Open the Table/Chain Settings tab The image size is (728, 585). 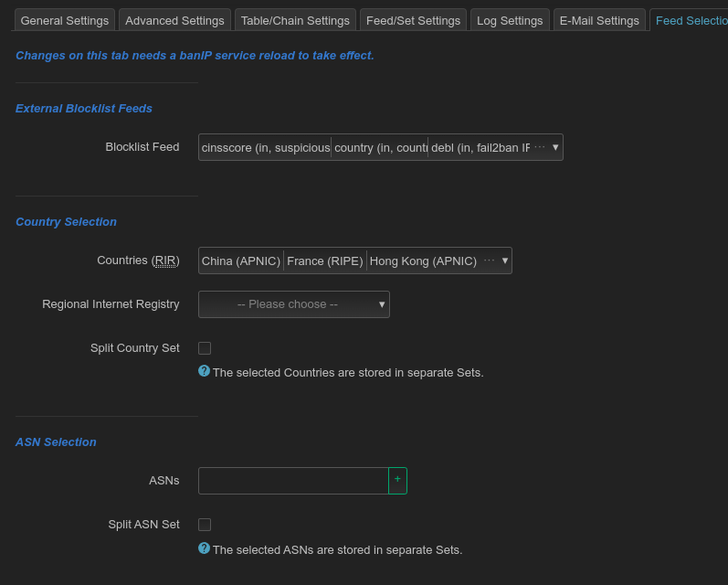click(x=295, y=20)
